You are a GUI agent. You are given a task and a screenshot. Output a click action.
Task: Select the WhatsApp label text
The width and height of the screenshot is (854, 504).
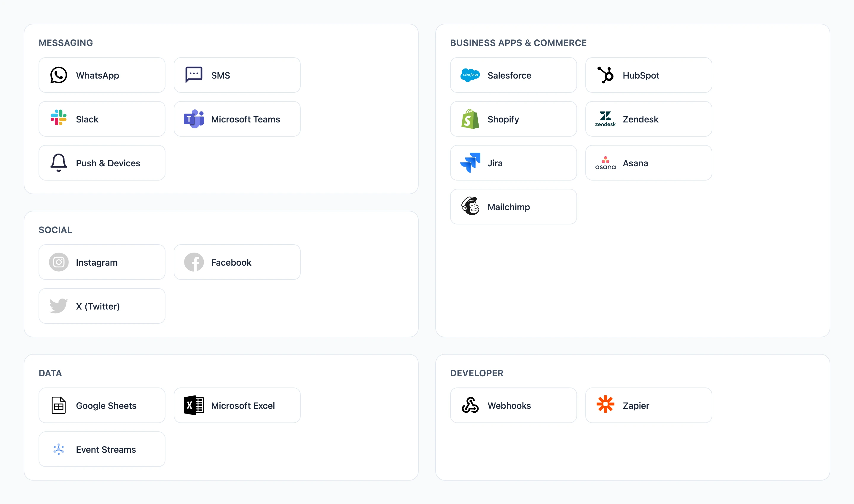tap(98, 75)
